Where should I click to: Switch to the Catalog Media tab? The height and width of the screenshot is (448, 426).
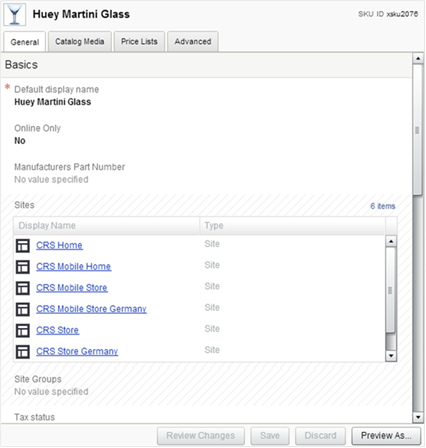[80, 42]
